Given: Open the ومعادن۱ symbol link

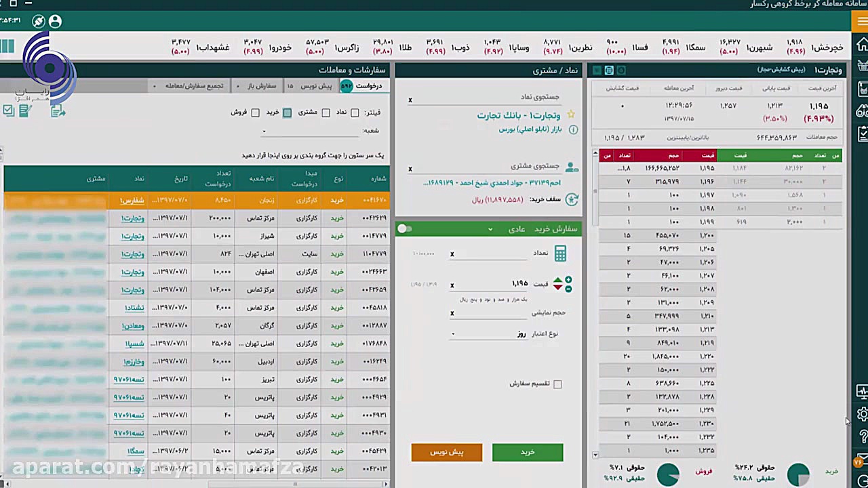Looking at the screenshot, I should 134,326.
